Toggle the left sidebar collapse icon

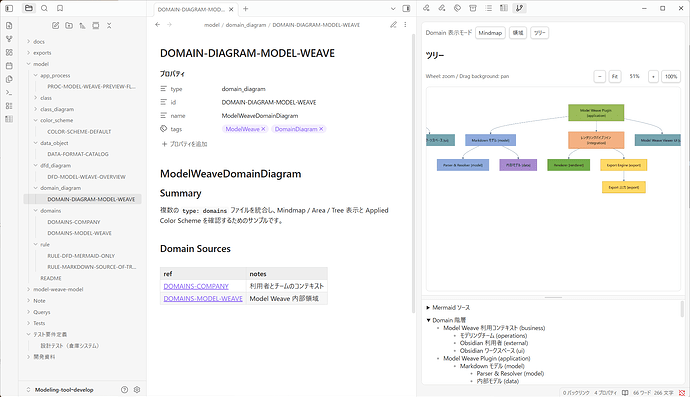pyautogui.click(x=9, y=8)
